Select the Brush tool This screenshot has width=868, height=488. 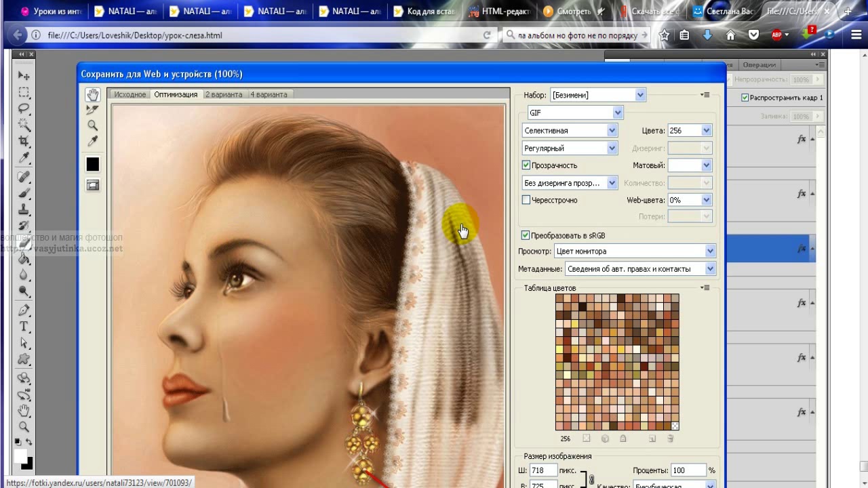[x=24, y=193]
